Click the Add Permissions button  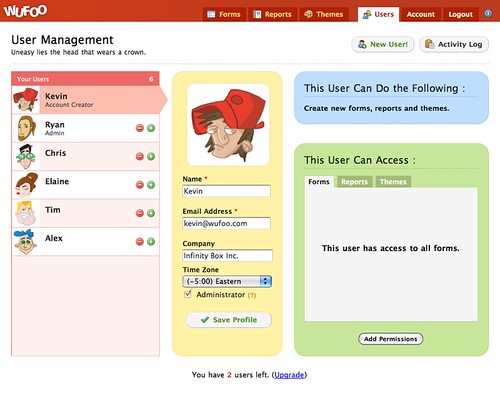pyautogui.click(x=391, y=339)
